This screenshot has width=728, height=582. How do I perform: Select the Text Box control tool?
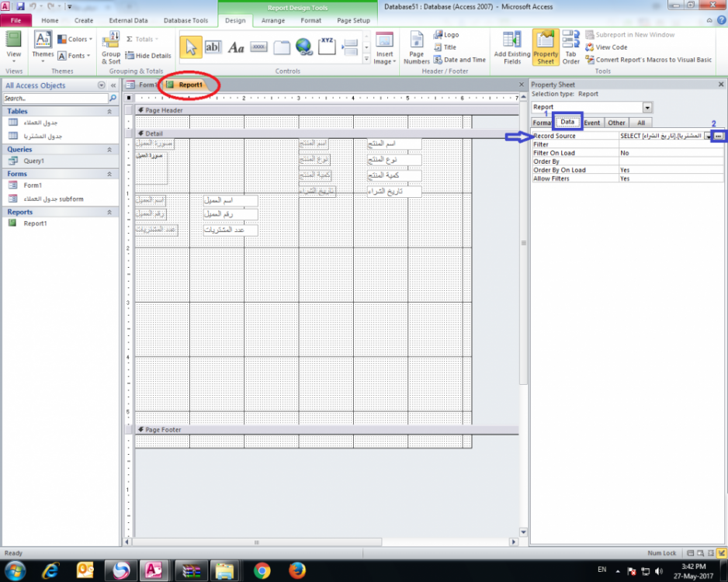213,47
